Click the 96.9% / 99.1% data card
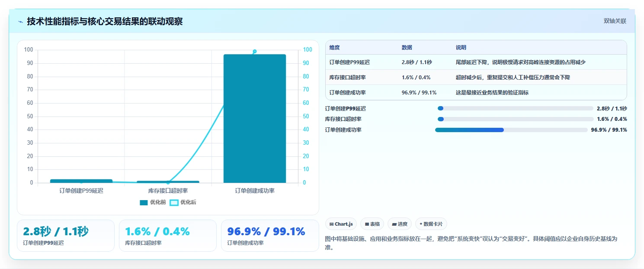 [270, 236]
